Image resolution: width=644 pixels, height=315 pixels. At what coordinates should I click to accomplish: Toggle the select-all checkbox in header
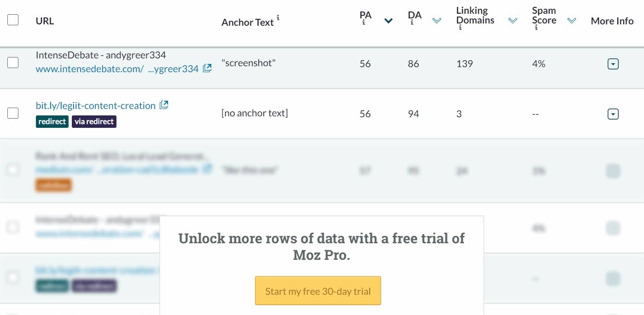[13, 20]
